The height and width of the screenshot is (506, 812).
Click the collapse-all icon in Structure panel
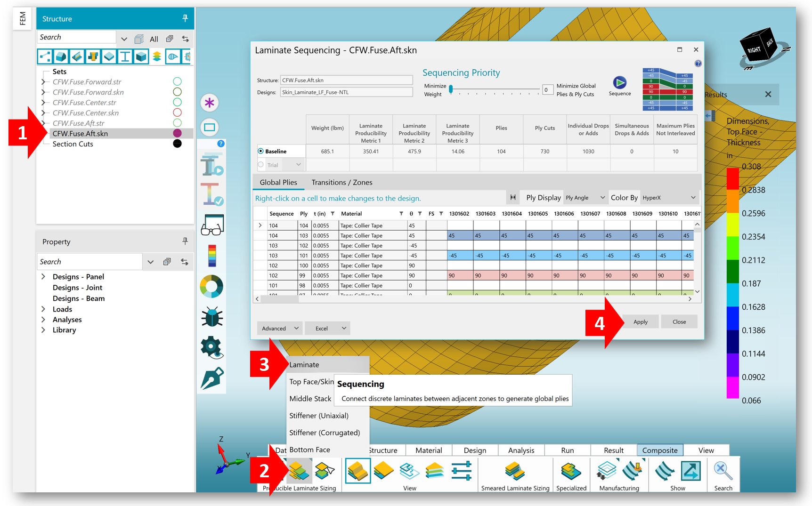170,39
